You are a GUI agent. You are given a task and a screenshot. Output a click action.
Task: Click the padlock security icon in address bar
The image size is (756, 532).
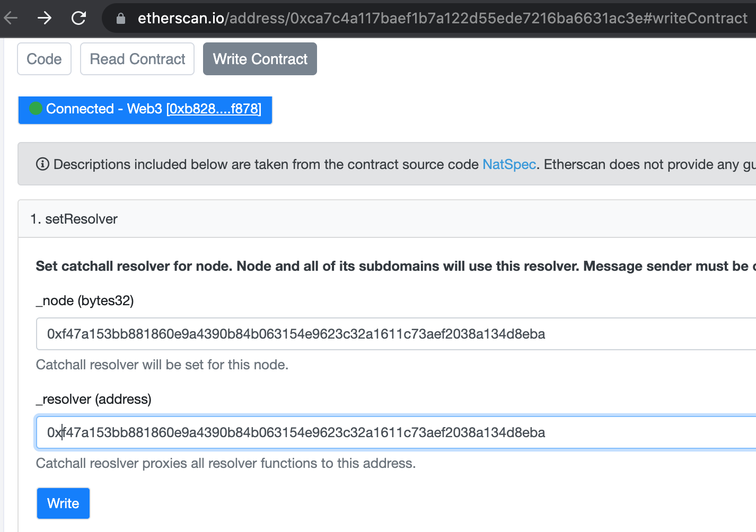[120, 17]
